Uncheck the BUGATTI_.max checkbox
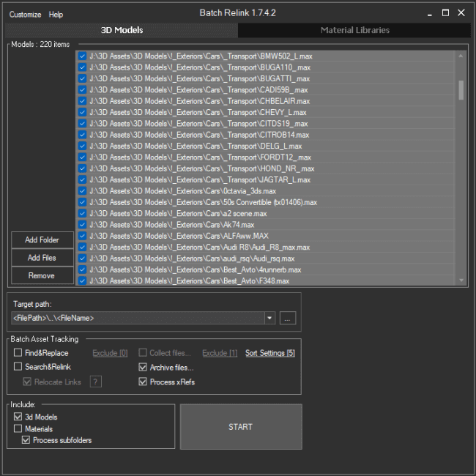 click(x=82, y=78)
